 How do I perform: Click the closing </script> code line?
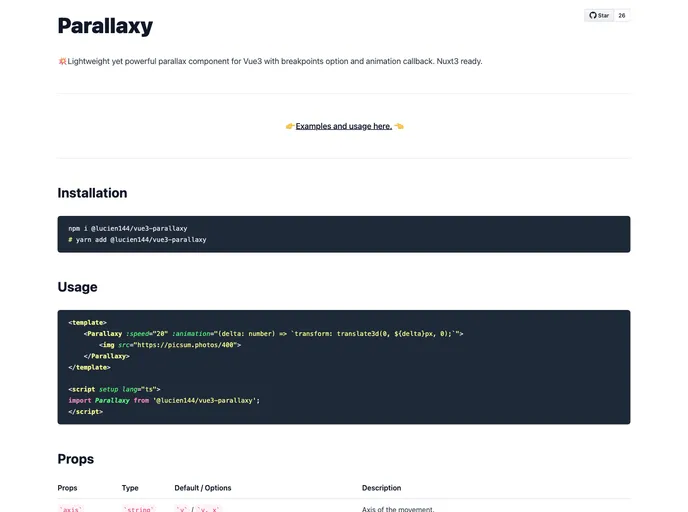click(x=86, y=412)
